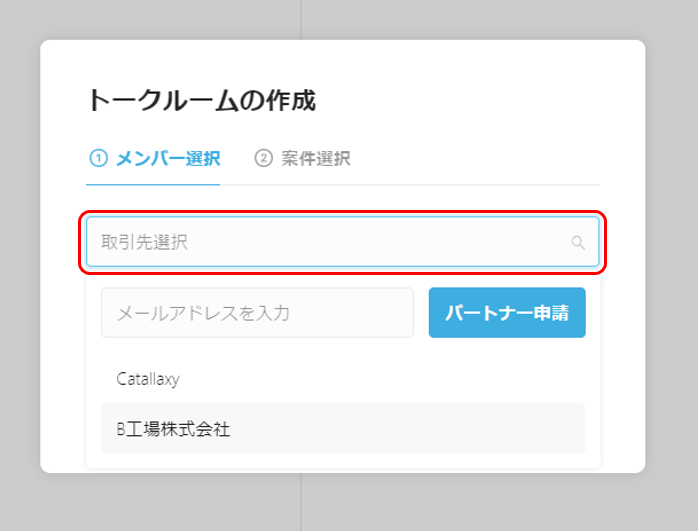Click the circled number 2 step icon

[264, 158]
